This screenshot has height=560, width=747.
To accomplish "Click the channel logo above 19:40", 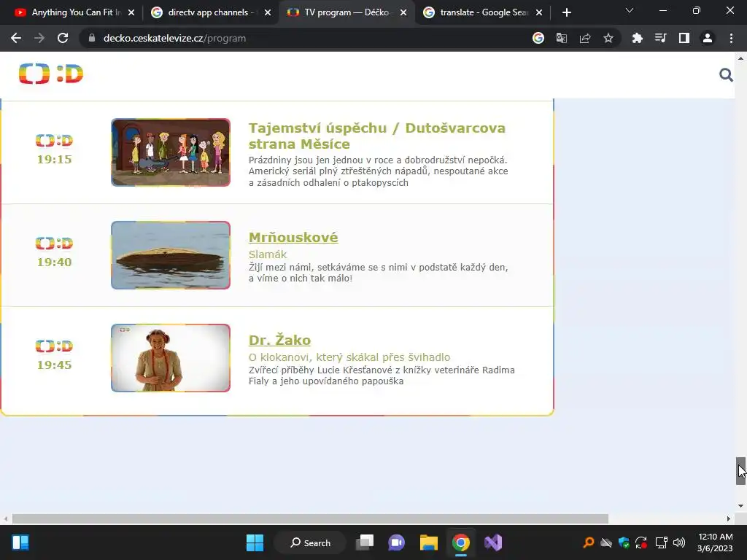I will (x=54, y=244).
